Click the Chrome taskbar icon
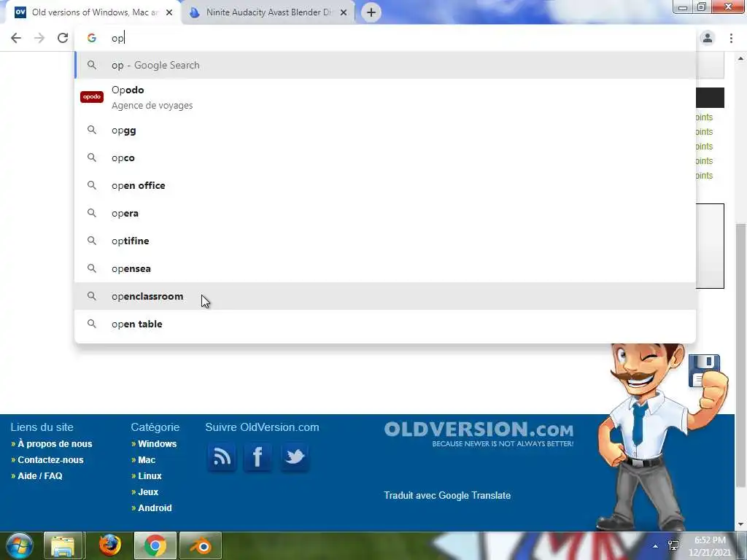 pyautogui.click(x=155, y=545)
